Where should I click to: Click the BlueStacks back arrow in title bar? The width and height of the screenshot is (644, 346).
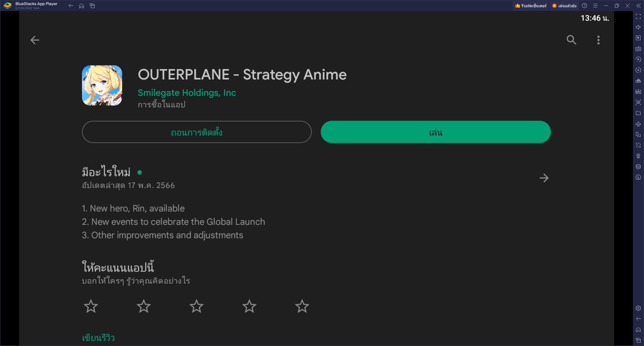coord(71,6)
